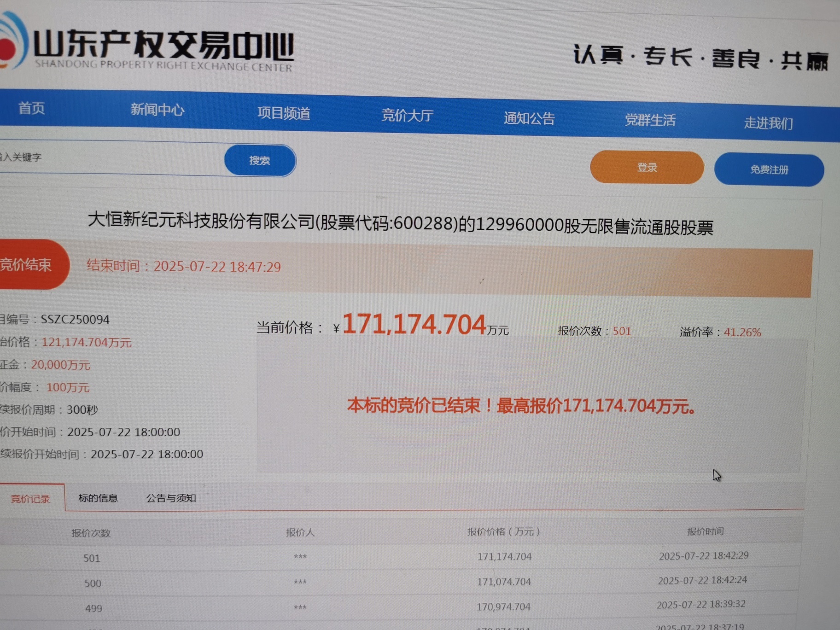Switch to the 标的信息 tab
The width and height of the screenshot is (840, 630).
coord(98,498)
